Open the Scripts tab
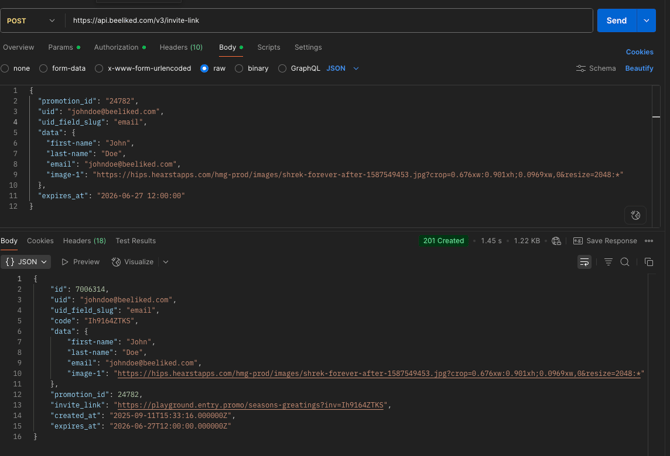This screenshot has height=456, width=670. (x=268, y=47)
